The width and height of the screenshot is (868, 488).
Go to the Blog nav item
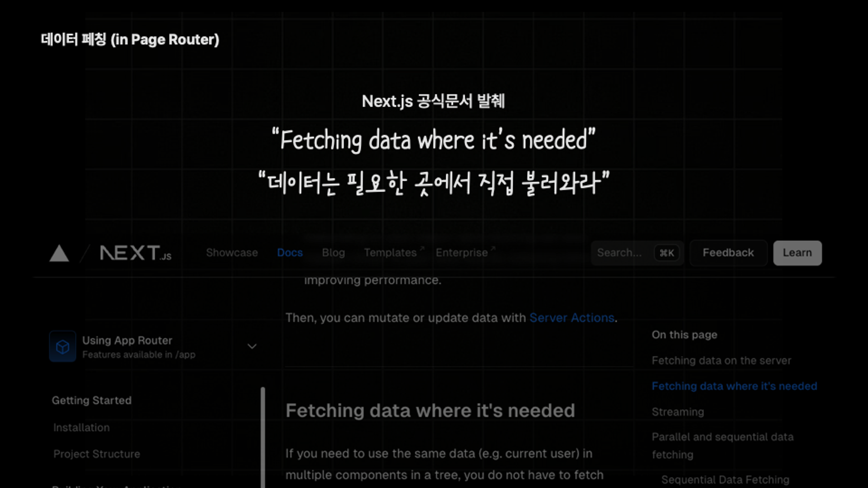pyautogui.click(x=333, y=252)
